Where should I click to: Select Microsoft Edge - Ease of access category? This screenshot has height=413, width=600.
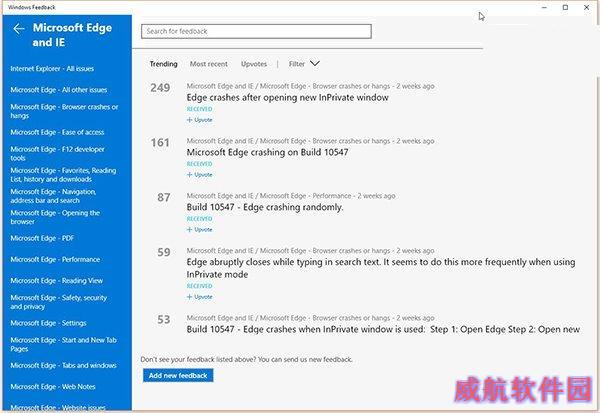click(57, 132)
